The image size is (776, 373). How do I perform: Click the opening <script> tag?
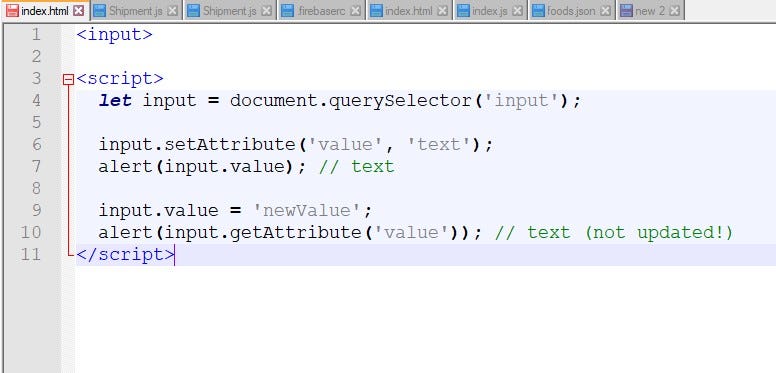coord(120,79)
